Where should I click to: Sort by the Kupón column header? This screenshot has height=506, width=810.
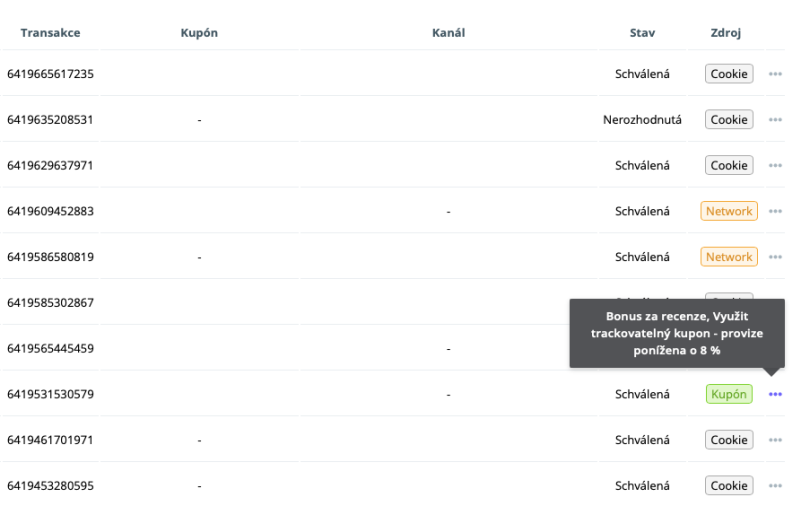click(199, 33)
